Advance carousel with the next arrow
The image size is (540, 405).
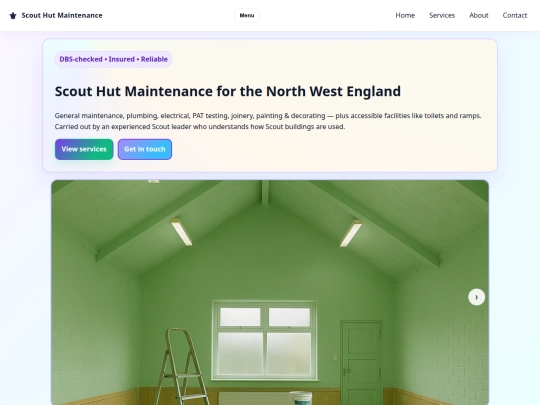[477, 297]
